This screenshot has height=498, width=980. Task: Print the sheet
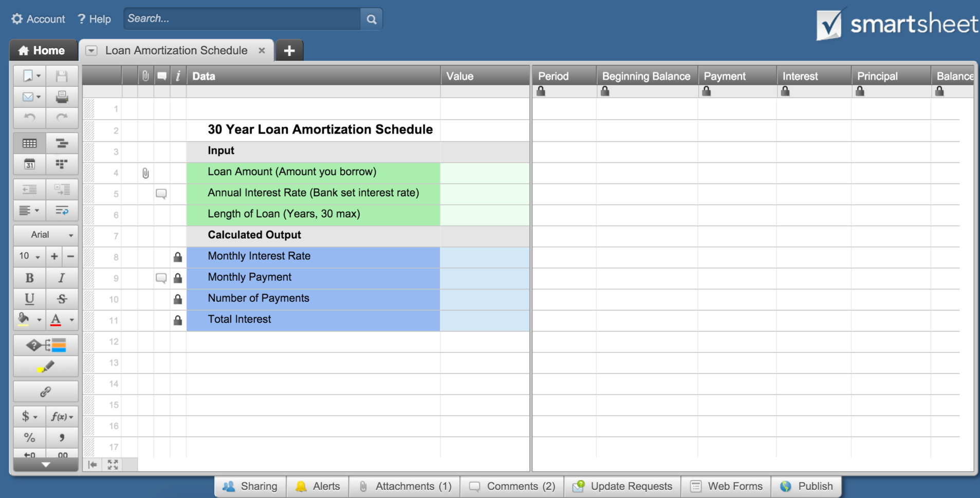click(x=62, y=97)
